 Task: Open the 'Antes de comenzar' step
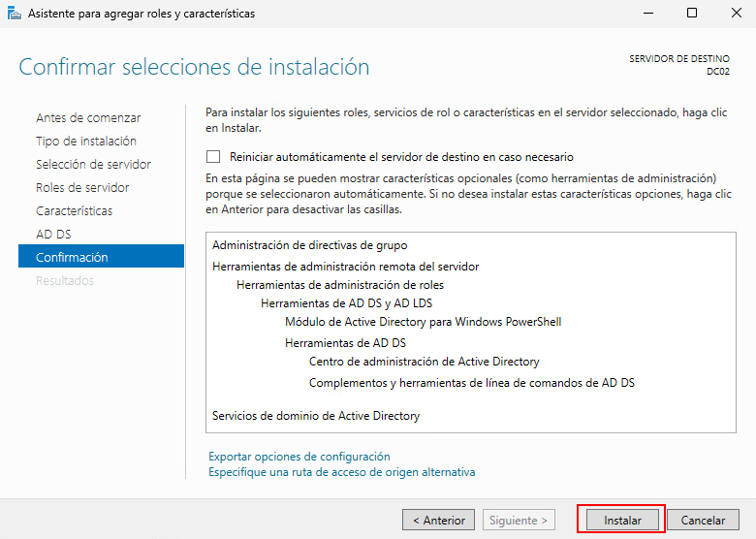88,117
